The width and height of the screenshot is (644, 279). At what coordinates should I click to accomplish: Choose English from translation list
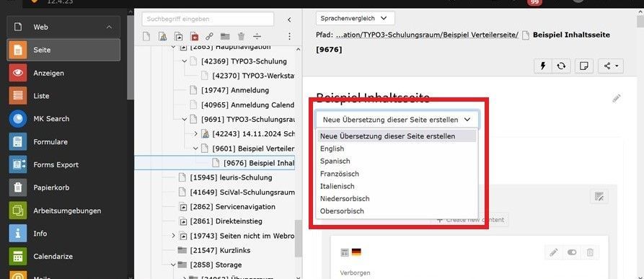(397, 149)
